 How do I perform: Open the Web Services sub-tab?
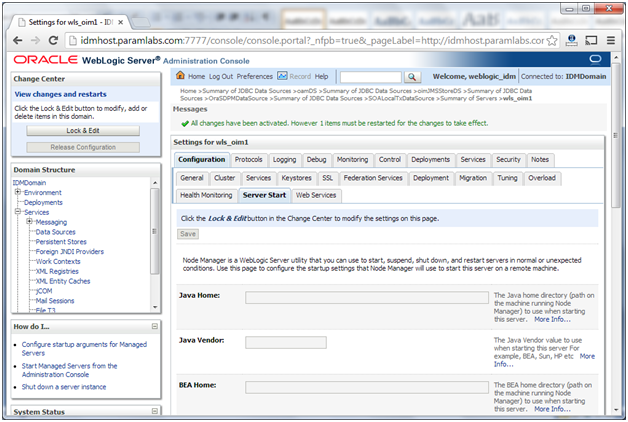(x=316, y=195)
